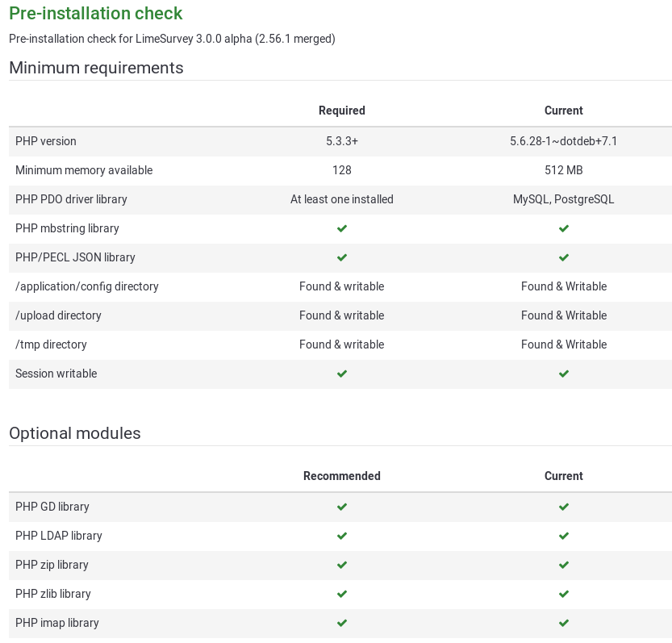The width and height of the screenshot is (672, 643).
Task: Select the Recommended checkmark for PHP LDAP library
Action: (342, 537)
